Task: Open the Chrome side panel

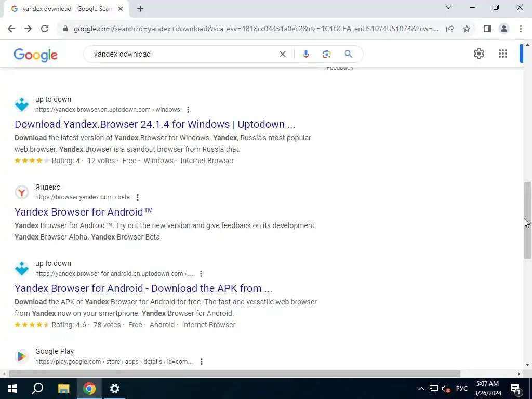Action: click(487, 29)
